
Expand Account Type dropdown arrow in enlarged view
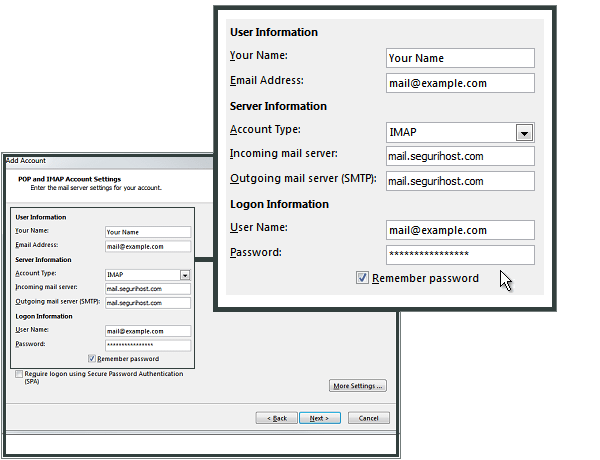click(523, 132)
